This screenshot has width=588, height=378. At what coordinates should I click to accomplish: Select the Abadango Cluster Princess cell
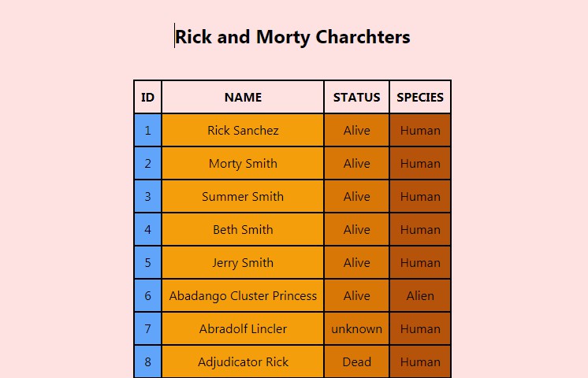pos(243,296)
